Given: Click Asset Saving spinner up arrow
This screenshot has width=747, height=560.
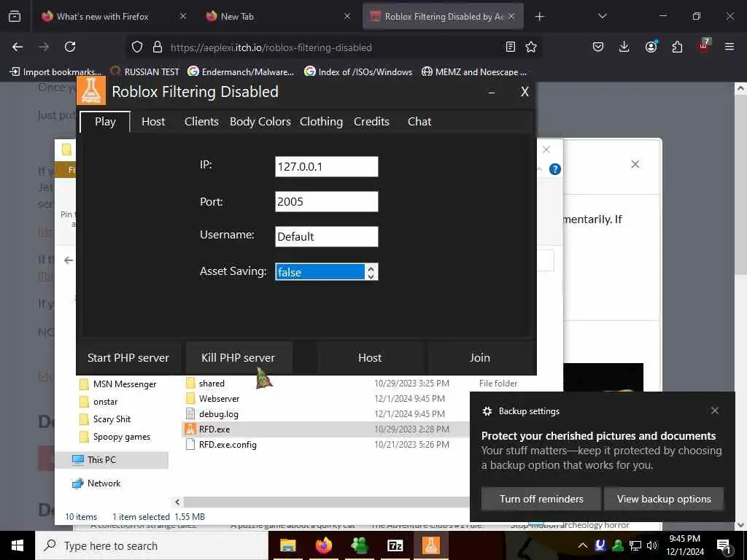Looking at the screenshot, I should point(371,268).
